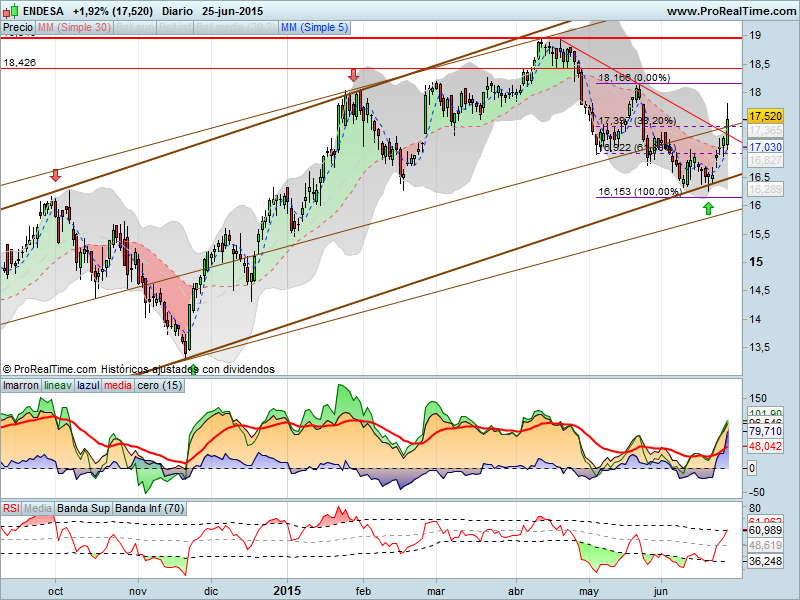Click the yellow 17,520 current price tag
The width and height of the screenshot is (800, 600).
(x=765, y=117)
